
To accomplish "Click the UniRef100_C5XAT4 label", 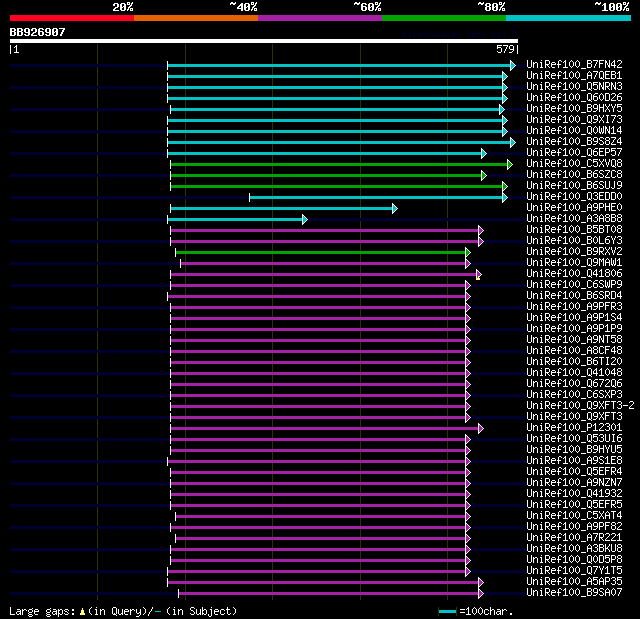I will tap(574, 515).
